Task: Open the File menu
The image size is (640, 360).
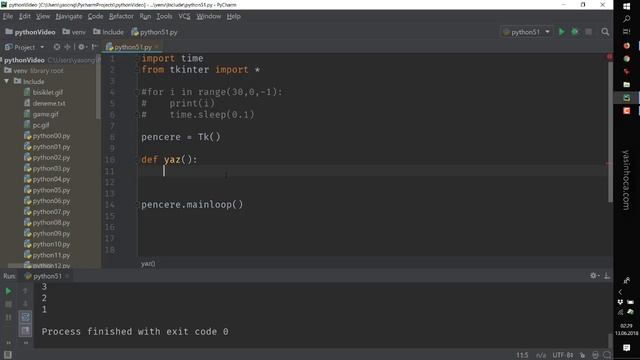Action: (x=8, y=16)
